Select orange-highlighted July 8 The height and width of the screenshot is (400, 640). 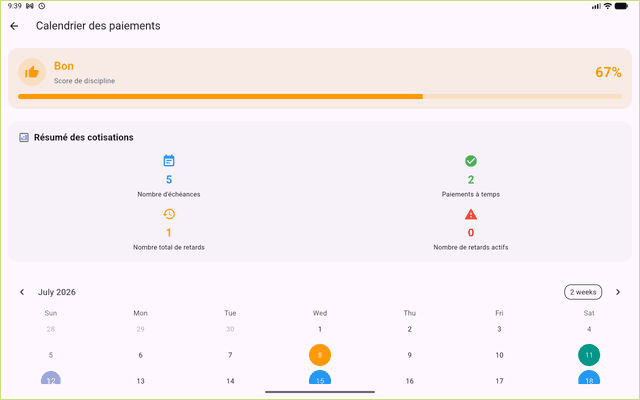point(320,355)
